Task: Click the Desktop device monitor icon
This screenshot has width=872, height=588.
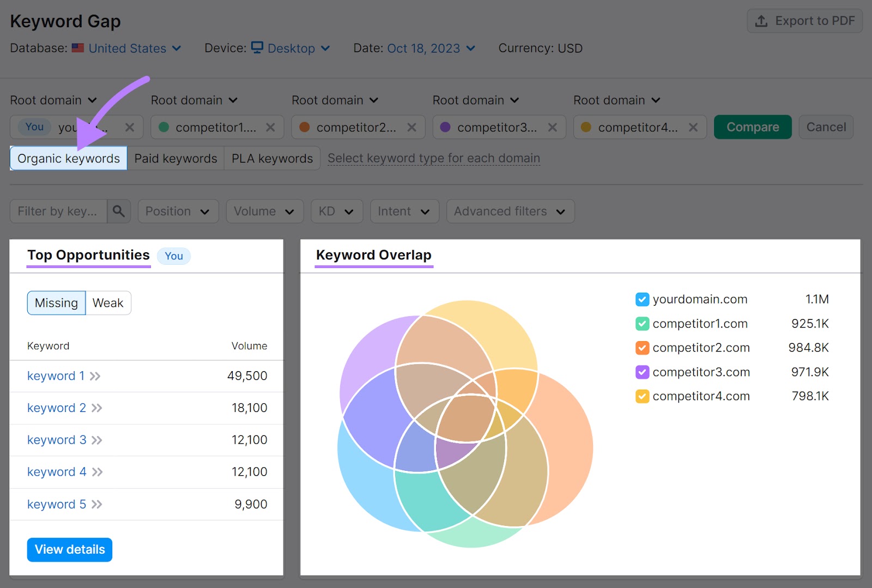Action: click(258, 48)
